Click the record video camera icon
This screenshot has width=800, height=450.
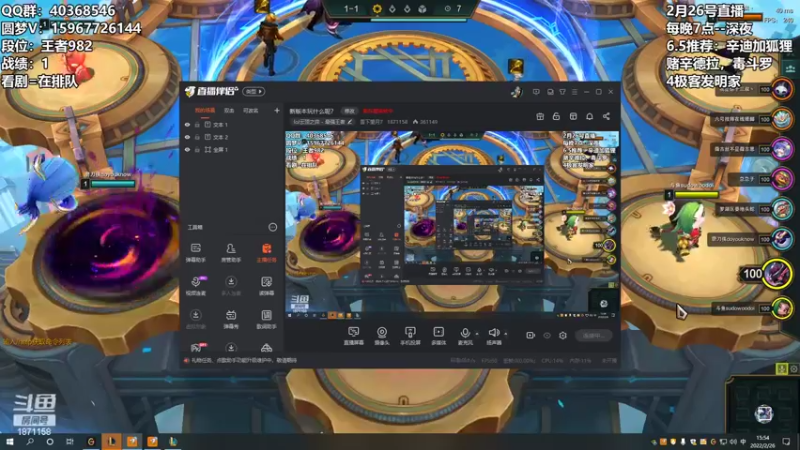[x=530, y=335]
